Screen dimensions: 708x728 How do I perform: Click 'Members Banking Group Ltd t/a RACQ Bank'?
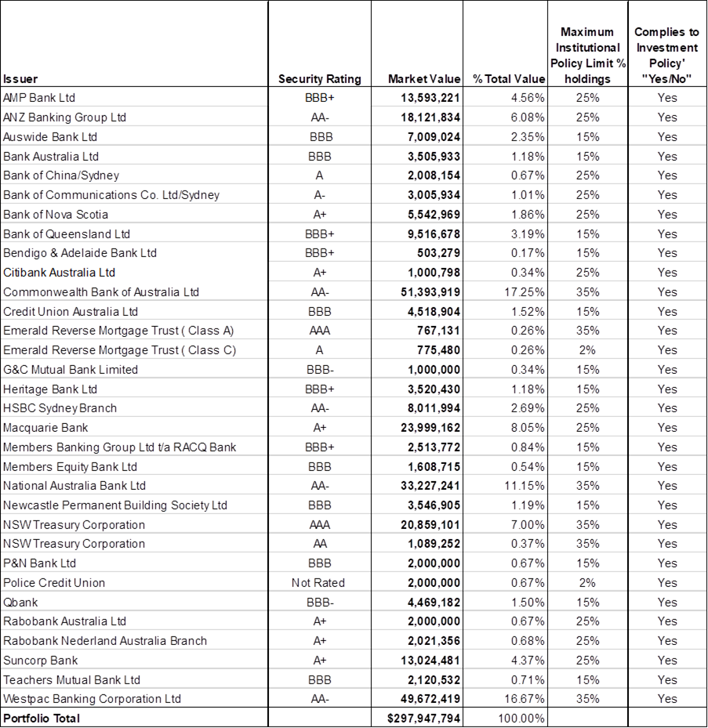point(119,447)
